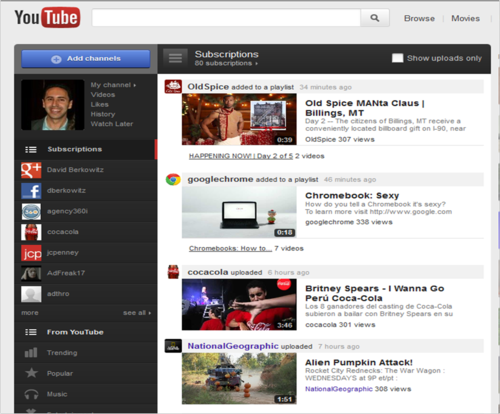The width and height of the screenshot is (500, 414).
Task: Open Britney Spears - I Wanna Go title
Action: pos(375,293)
